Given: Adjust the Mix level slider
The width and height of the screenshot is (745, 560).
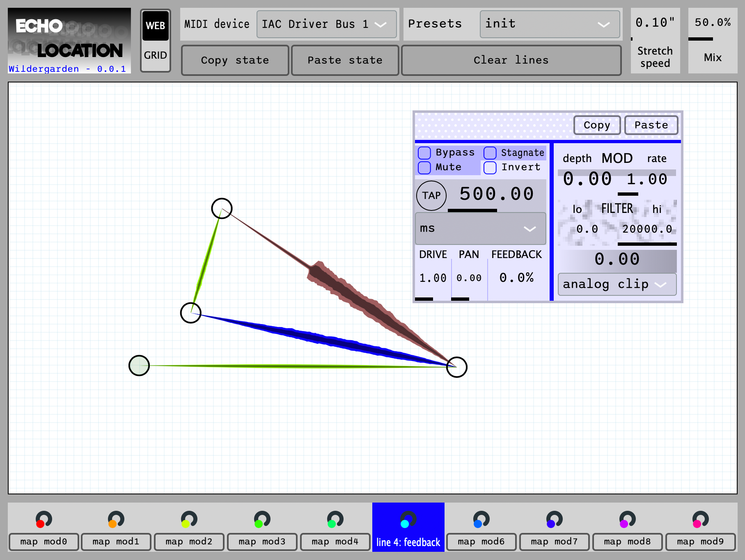Looking at the screenshot, I should click(712, 39).
